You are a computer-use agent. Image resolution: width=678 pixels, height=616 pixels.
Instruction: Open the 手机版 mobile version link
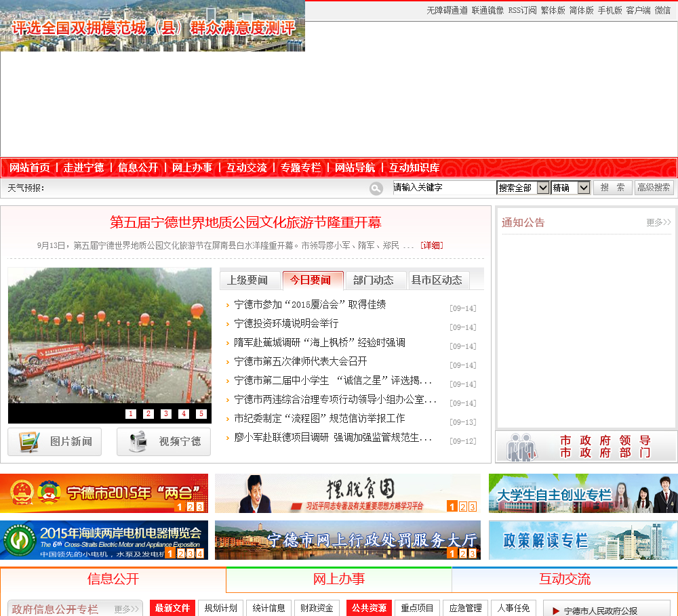[610, 10]
